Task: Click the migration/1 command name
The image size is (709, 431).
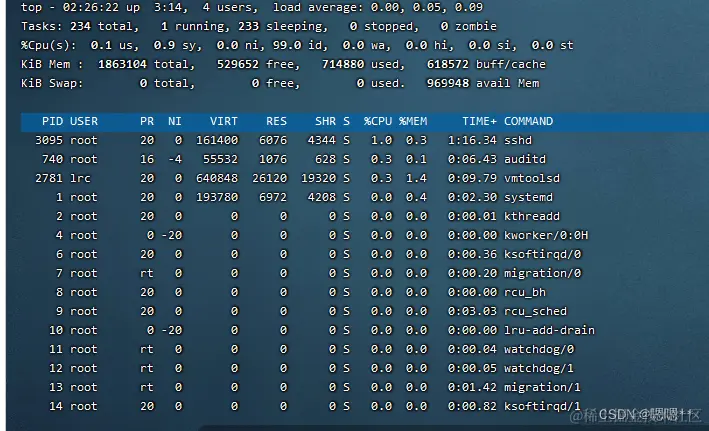Action: tap(543, 387)
